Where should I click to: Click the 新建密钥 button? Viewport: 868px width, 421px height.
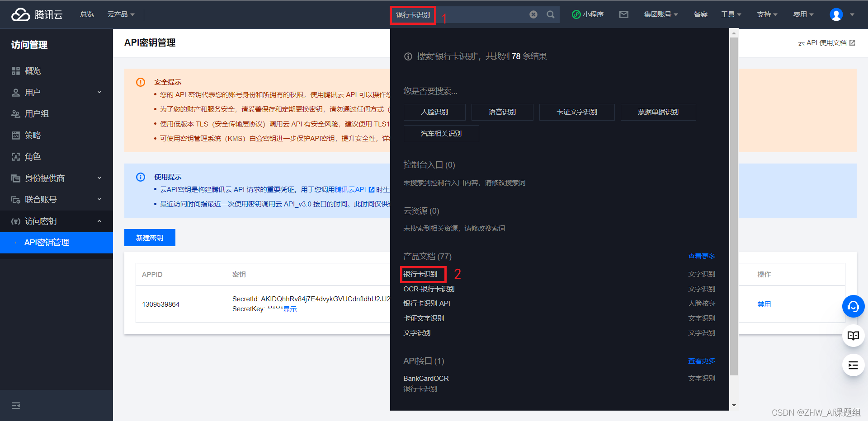(x=150, y=238)
